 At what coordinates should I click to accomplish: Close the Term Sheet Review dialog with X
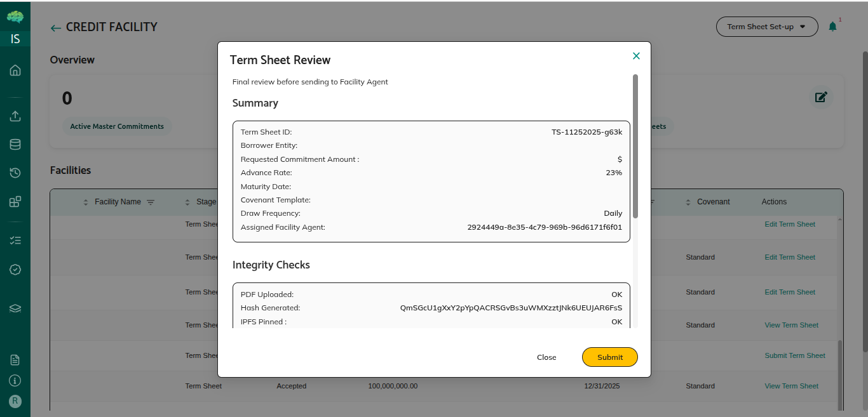click(x=636, y=56)
